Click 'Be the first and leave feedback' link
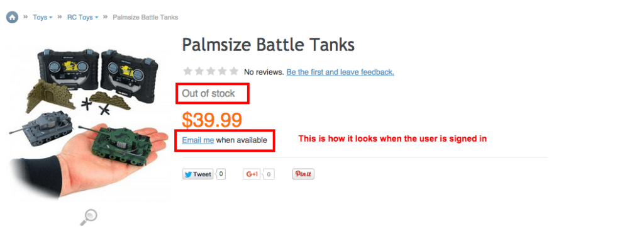The width and height of the screenshot is (644, 250). (340, 72)
